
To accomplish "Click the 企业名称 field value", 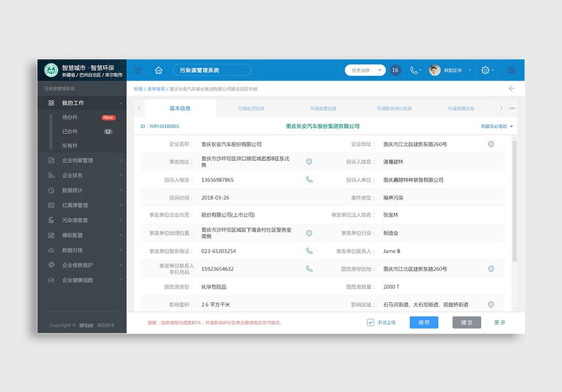I will (x=231, y=144).
